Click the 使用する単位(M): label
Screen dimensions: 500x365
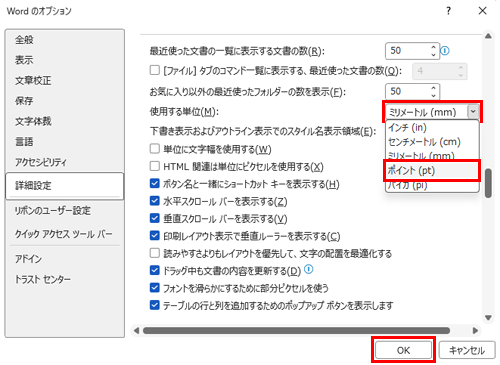(184, 112)
